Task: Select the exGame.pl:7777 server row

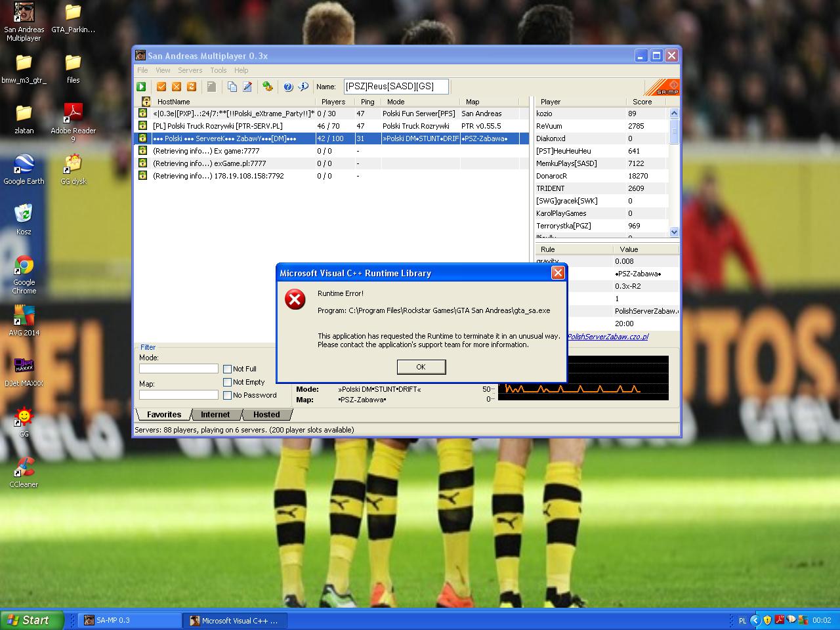Action: tap(332, 163)
